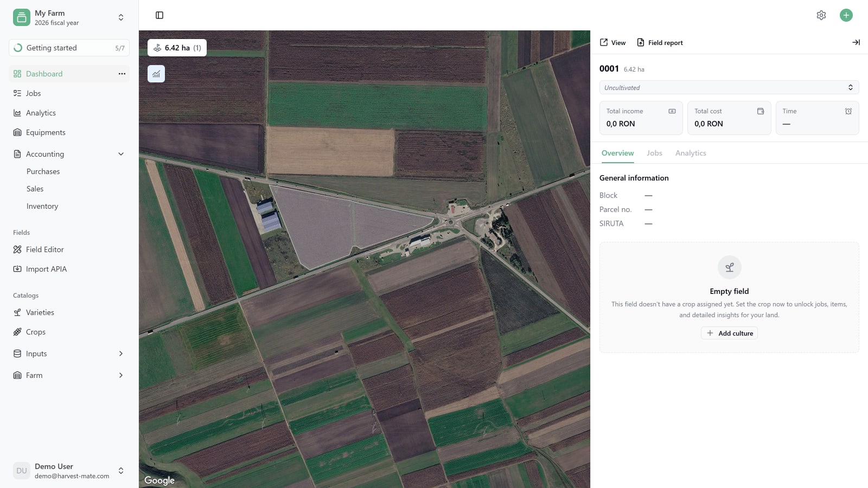Open Field Editor
This screenshot has height=488, width=868.
pyautogui.click(x=69, y=249)
